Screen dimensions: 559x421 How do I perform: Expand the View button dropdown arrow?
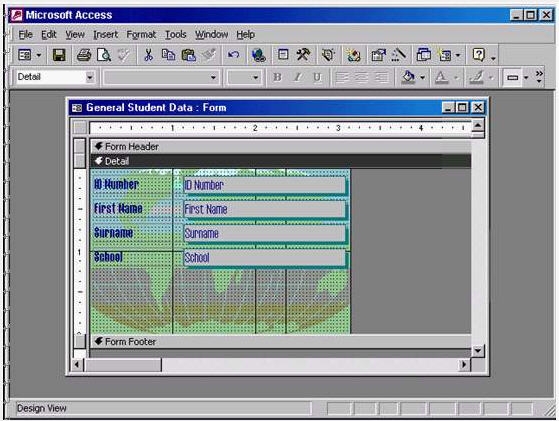[x=39, y=55]
